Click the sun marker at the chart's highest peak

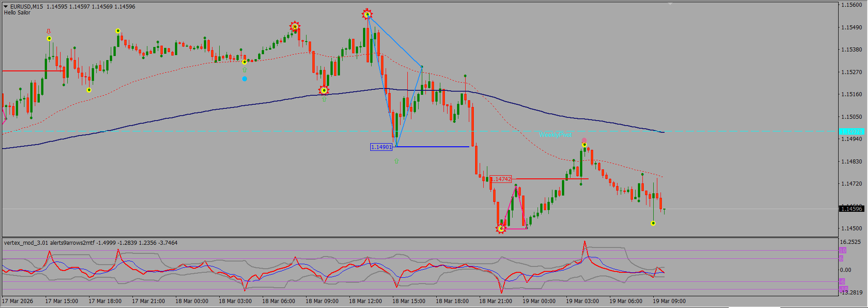[367, 14]
